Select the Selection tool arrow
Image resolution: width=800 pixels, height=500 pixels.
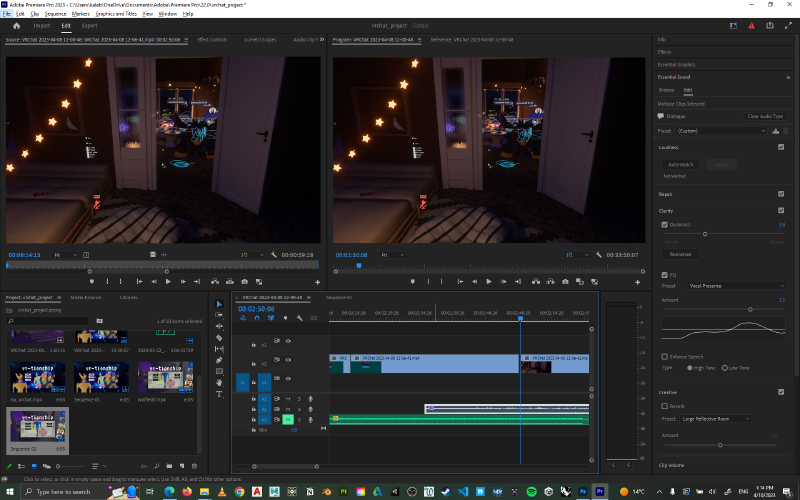219,304
